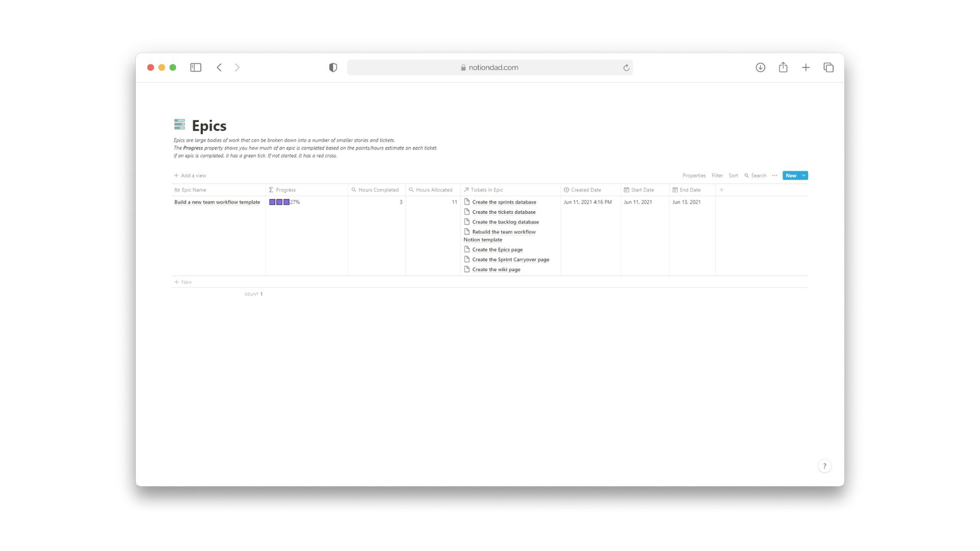The width and height of the screenshot is (980, 551).
Task: Click the arrow icon on Tickets In Epic column
Action: coord(465,189)
